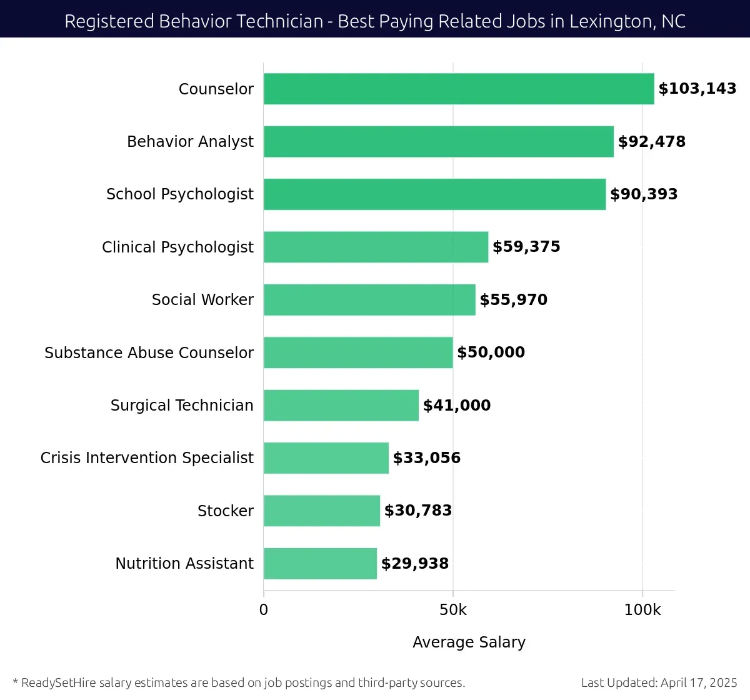The height and width of the screenshot is (700, 750).
Task: Select the Behavior Analyst bar
Action: pos(437,141)
